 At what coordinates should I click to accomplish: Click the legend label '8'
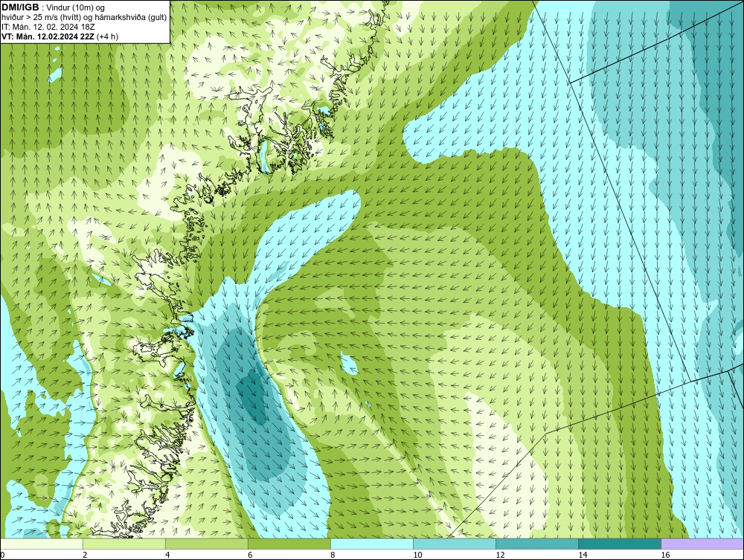pyautogui.click(x=333, y=555)
